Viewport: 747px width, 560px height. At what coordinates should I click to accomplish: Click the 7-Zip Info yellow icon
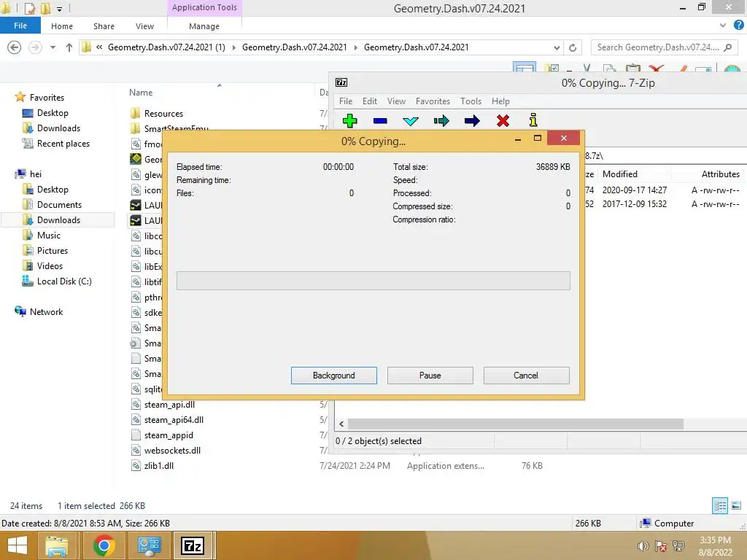533,120
